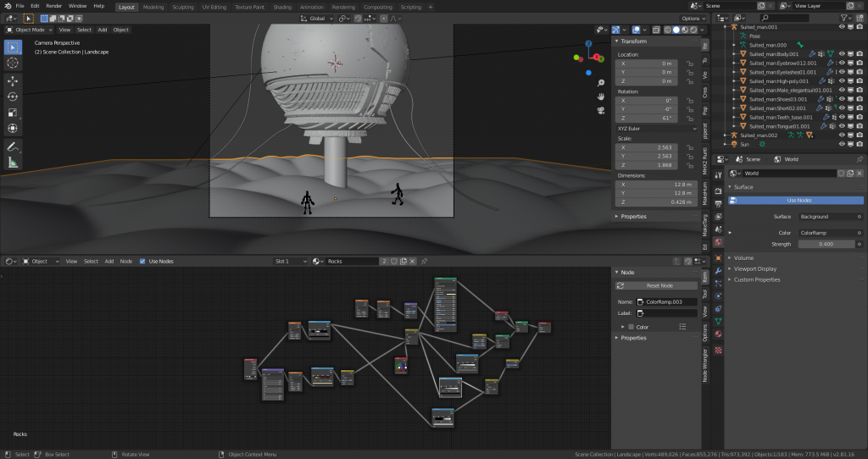The image size is (868, 459).
Task: Click the Rotation Z 61° field
Action: 646,118
